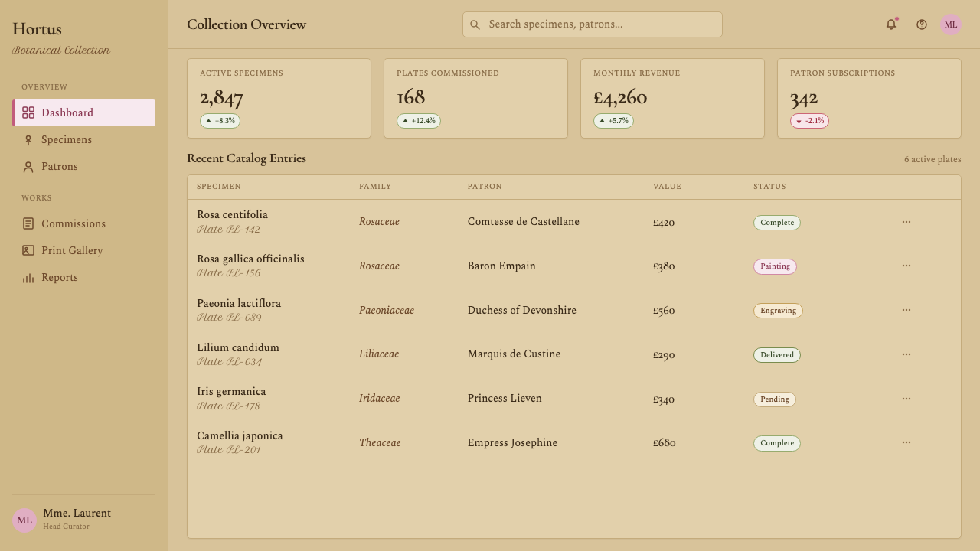Click the Reports bar chart icon

(x=28, y=278)
